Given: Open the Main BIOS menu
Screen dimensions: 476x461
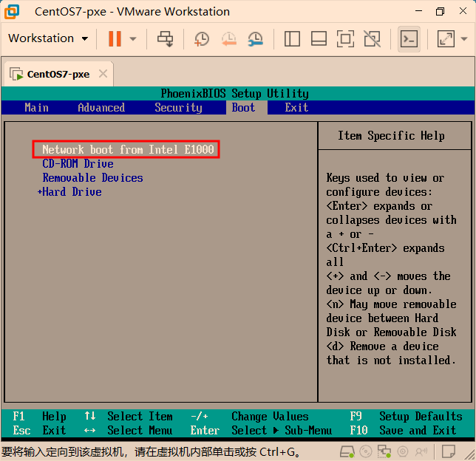Looking at the screenshot, I should pos(36,108).
